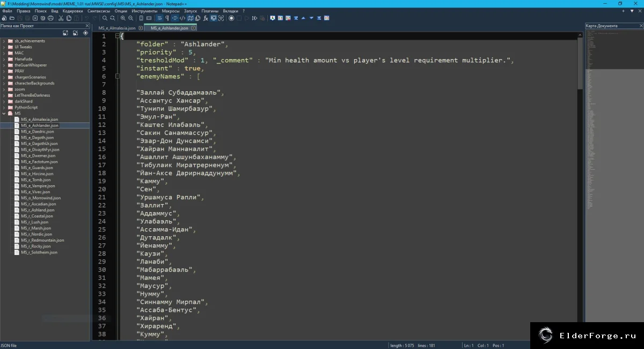Click the Zoom In toolbar icon
Image resolution: width=644 pixels, height=349 pixels.
(x=123, y=18)
